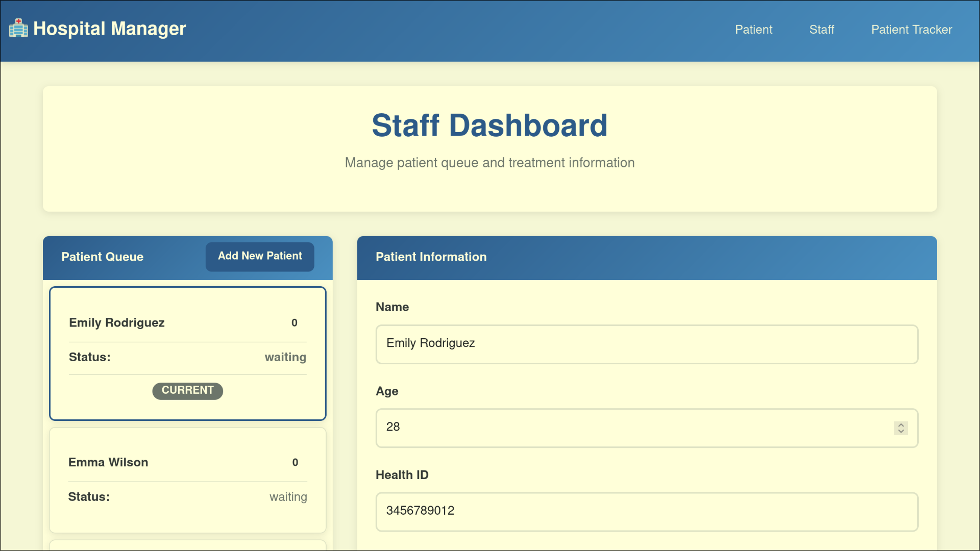The width and height of the screenshot is (980, 551).
Task: Focus the Age number field
Action: [x=633, y=428]
